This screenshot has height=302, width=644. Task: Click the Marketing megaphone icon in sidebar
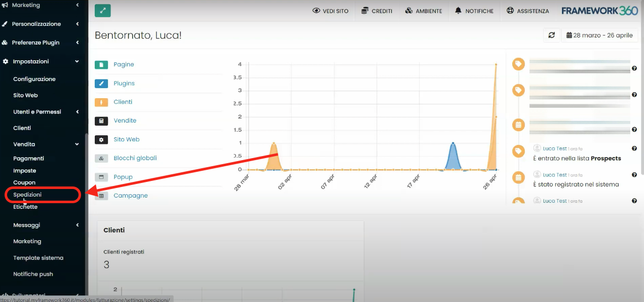[x=5, y=5]
